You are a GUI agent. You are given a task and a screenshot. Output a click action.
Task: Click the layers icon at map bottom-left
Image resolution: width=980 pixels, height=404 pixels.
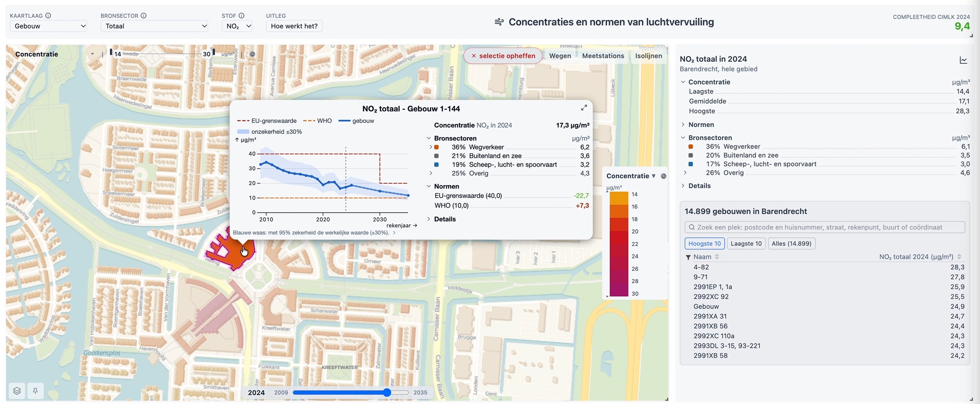(17, 391)
